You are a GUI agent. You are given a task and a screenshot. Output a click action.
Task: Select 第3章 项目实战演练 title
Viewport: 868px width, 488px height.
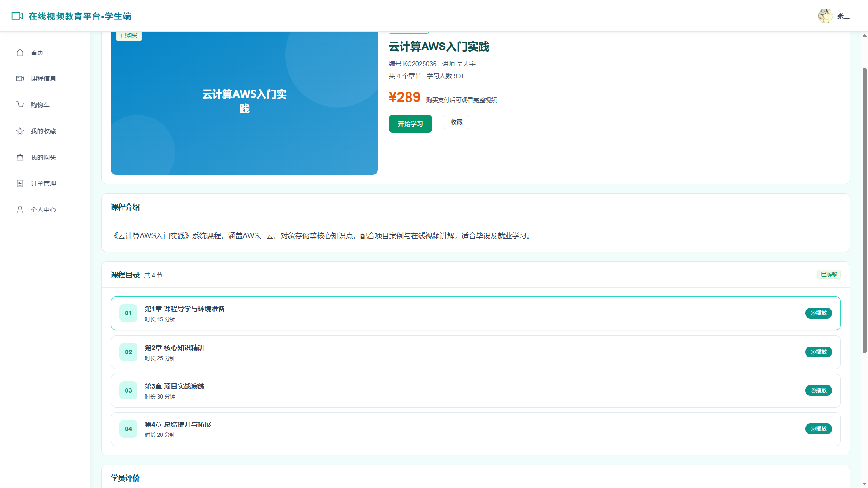tap(175, 386)
